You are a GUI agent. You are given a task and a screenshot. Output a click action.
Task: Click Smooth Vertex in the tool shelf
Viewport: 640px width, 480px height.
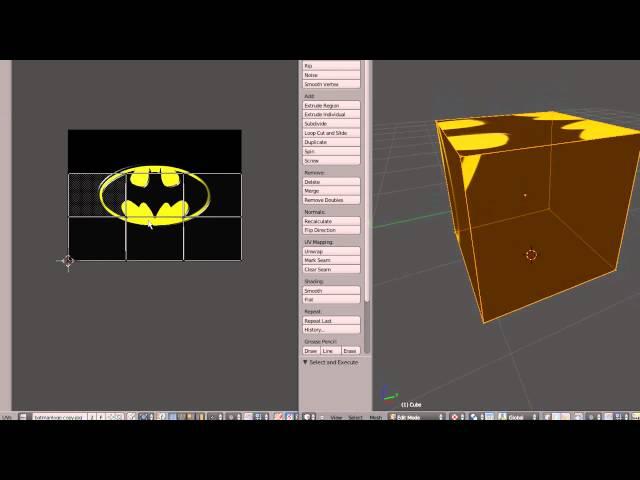point(331,84)
